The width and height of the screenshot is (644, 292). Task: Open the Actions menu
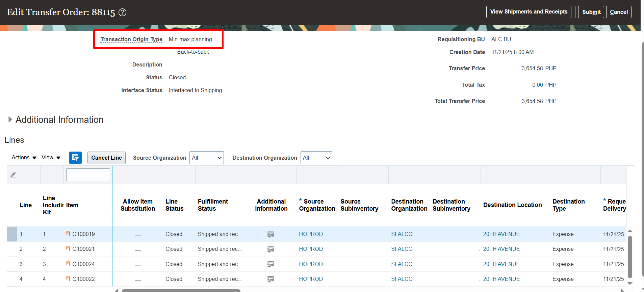tap(24, 158)
